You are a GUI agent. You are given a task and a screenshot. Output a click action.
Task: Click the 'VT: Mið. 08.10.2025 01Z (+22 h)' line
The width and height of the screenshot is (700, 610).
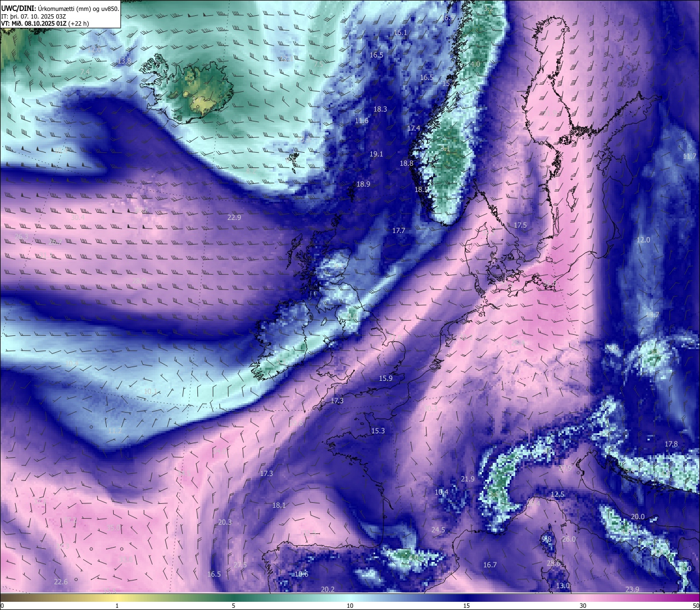pos(45,23)
